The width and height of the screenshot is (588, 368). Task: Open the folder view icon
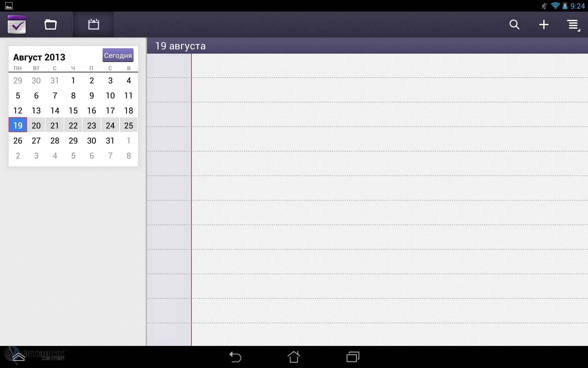[51, 25]
